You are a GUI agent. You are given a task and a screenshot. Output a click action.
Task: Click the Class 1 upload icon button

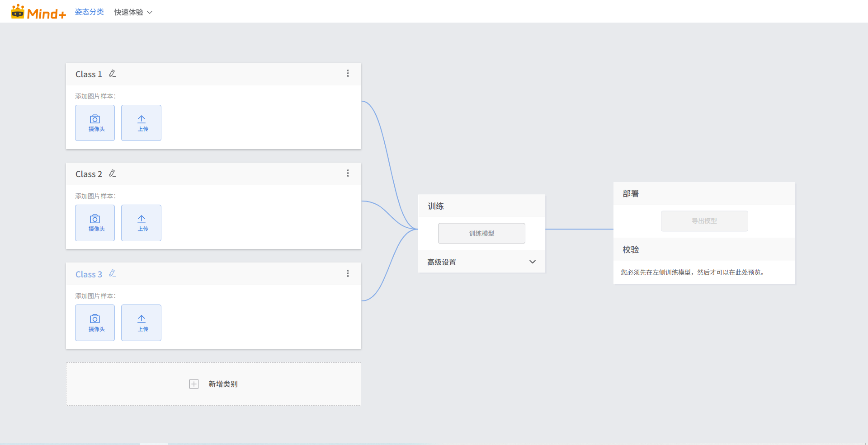click(141, 123)
